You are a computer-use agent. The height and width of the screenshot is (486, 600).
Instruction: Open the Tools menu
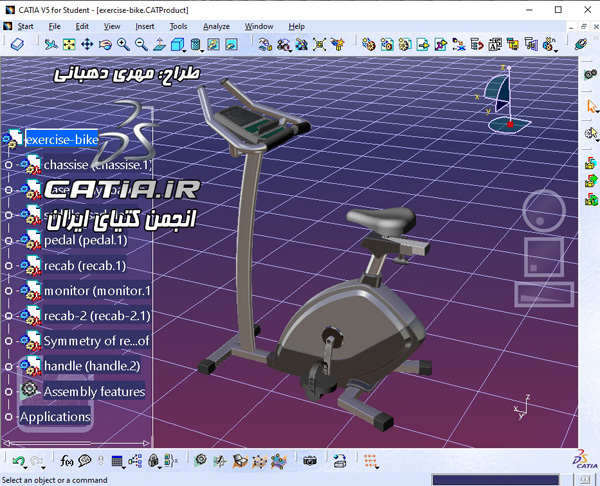pos(178,26)
